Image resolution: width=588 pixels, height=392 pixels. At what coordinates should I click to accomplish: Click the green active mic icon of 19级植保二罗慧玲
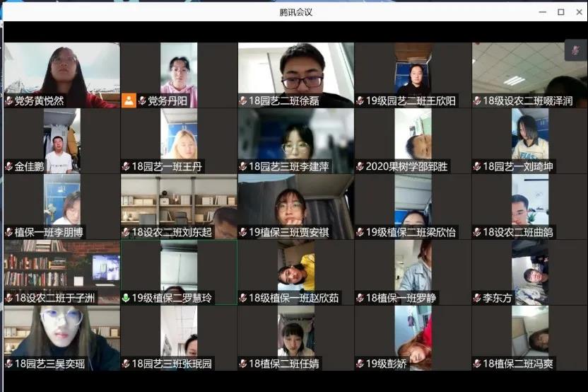(126, 298)
